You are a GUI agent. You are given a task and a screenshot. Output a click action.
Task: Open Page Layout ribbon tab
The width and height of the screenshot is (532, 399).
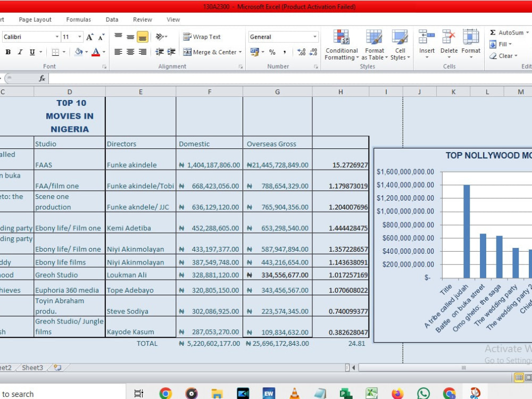click(35, 20)
